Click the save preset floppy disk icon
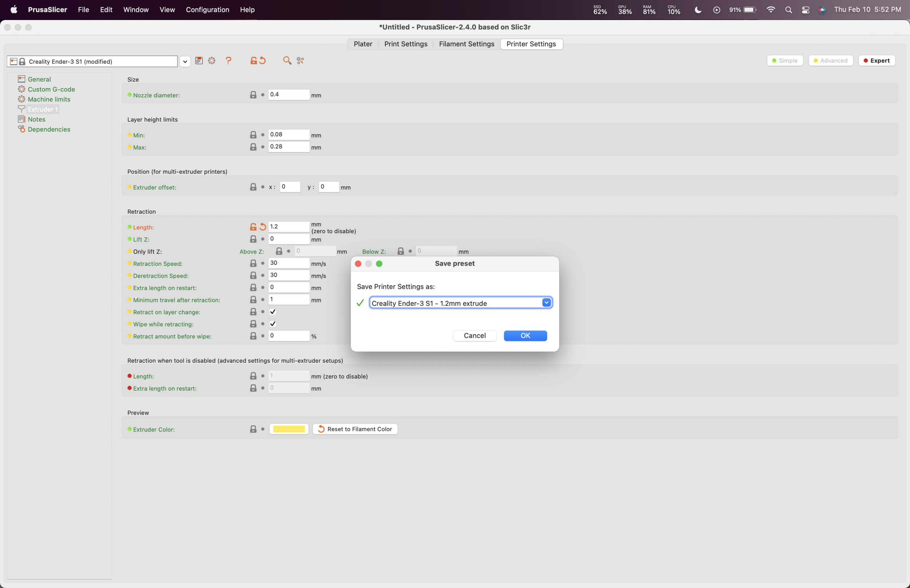 pyautogui.click(x=199, y=60)
